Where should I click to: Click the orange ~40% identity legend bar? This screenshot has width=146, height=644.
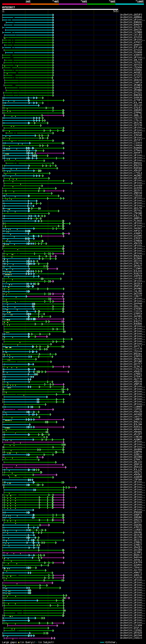coord(45,4)
